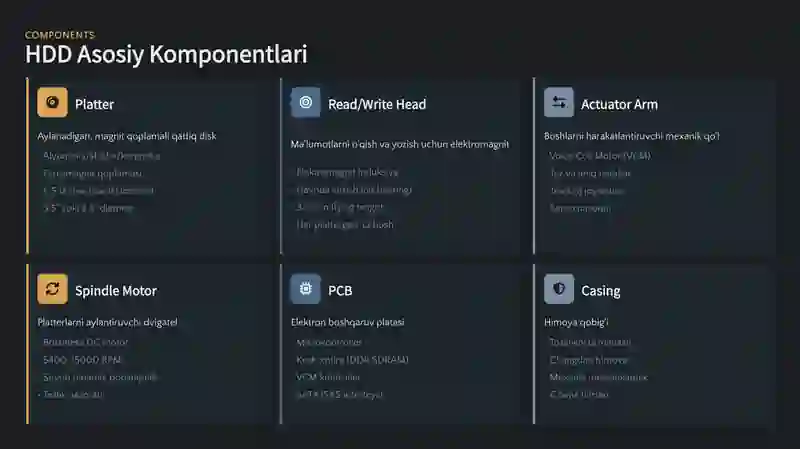Viewport: 800px width, 449px height.
Task: Click the description starting with Ma'lumotlarni o'qish
Action: tap(399, 144)
